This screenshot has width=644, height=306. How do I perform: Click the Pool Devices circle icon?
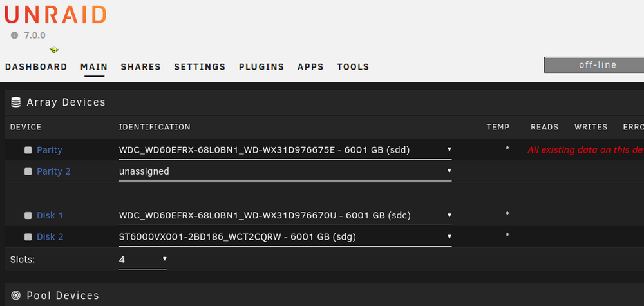15,295
